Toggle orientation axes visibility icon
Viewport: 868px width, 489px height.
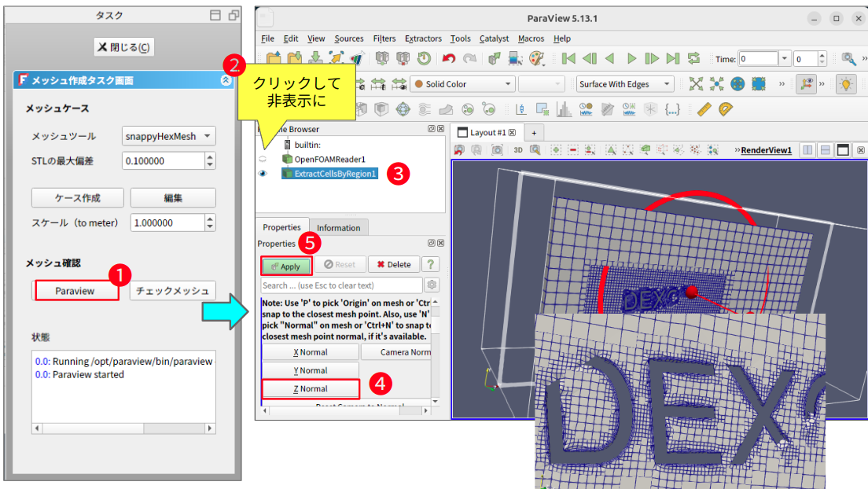point(806,83)
